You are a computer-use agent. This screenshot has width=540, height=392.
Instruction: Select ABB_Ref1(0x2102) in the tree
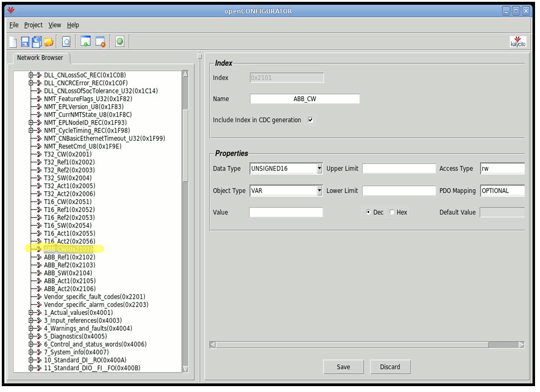[x=70, y=257]
